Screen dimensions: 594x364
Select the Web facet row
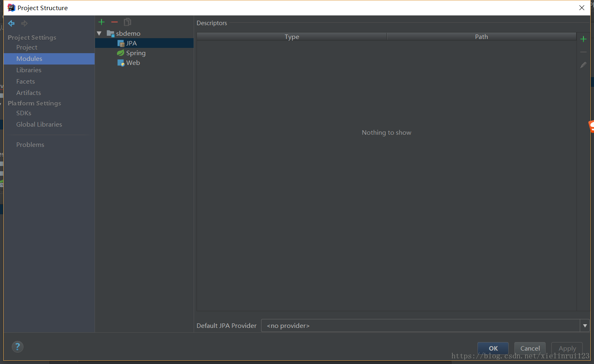pyautogui.click(x=144, y=62)
